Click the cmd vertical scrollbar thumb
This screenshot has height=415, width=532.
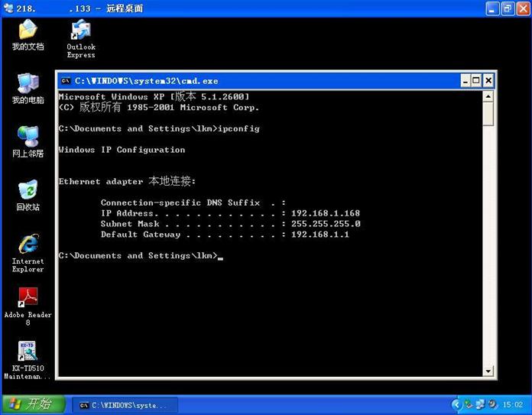(488, 114)
